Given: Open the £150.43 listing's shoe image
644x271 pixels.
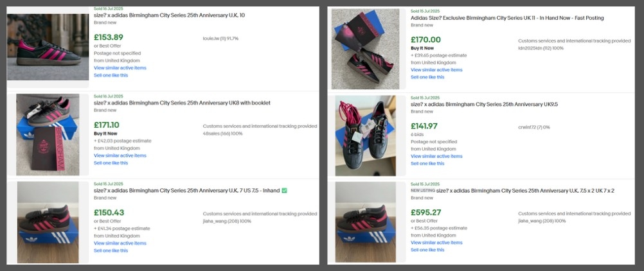Looking at the screenshot, I should [48, 222].
